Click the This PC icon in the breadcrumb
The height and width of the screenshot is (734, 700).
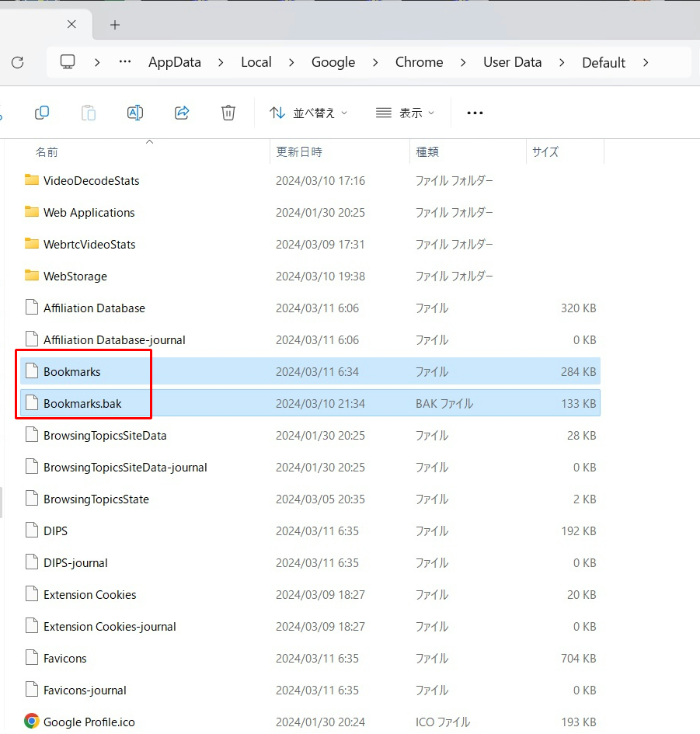tap(68, 62)
